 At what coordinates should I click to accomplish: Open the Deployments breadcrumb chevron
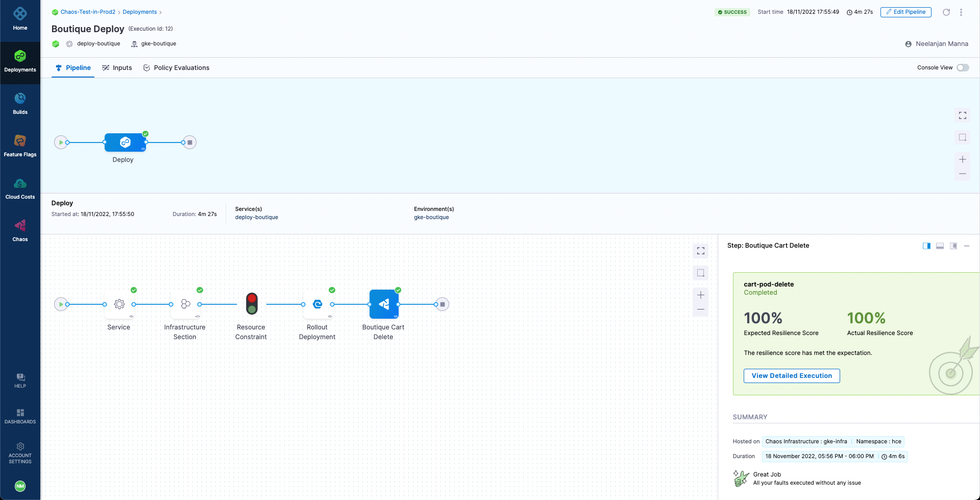coord(159,12)
